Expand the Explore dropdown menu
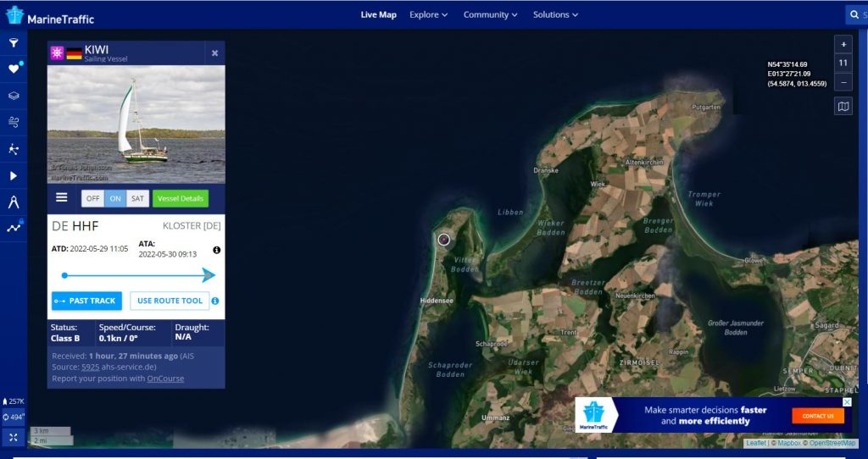868x459 pixels. point(429,14)
